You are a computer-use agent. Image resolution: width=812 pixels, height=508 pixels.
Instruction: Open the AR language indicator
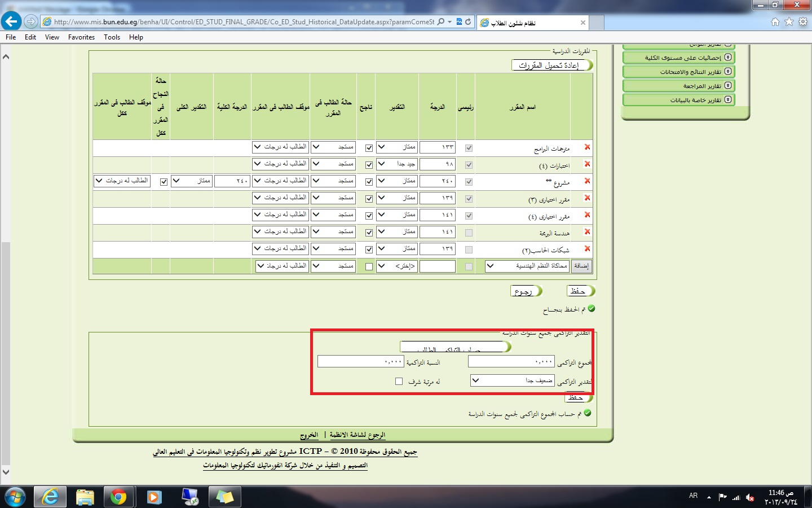694,496
